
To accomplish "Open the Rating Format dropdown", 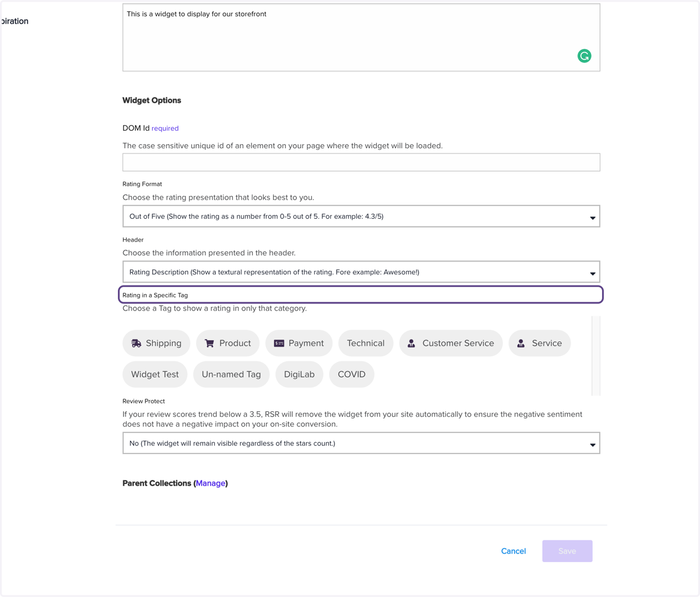I will [x=361, y=217].
